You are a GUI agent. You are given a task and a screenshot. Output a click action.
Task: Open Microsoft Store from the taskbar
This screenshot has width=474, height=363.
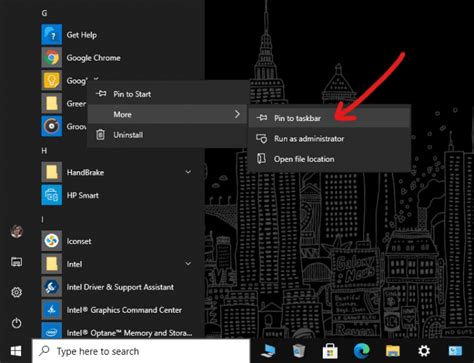[330, 351]
